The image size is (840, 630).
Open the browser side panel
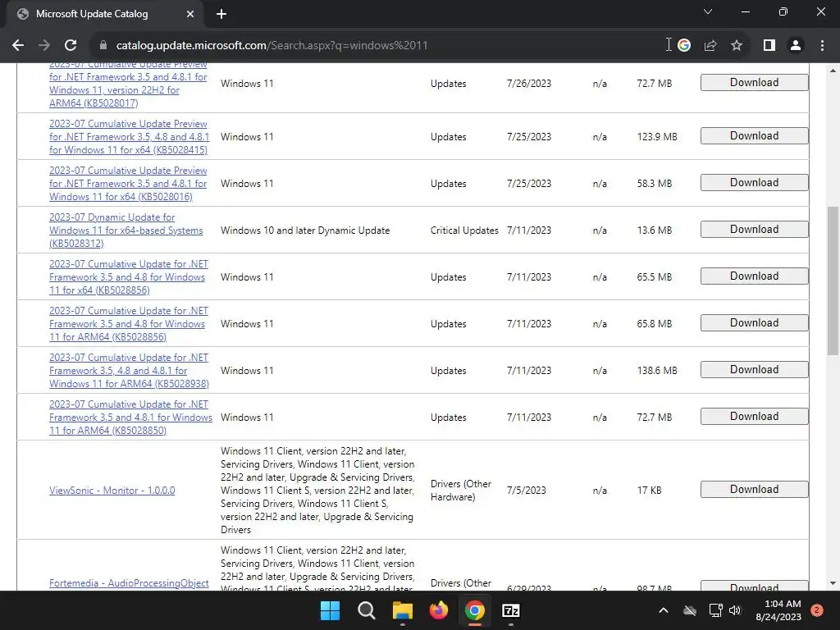click(x=769, y=46)
